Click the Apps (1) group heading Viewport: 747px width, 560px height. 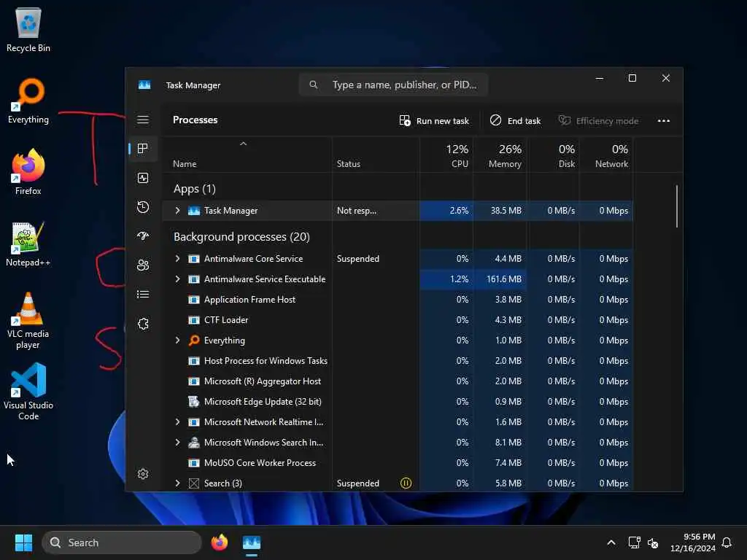[194, 189]
